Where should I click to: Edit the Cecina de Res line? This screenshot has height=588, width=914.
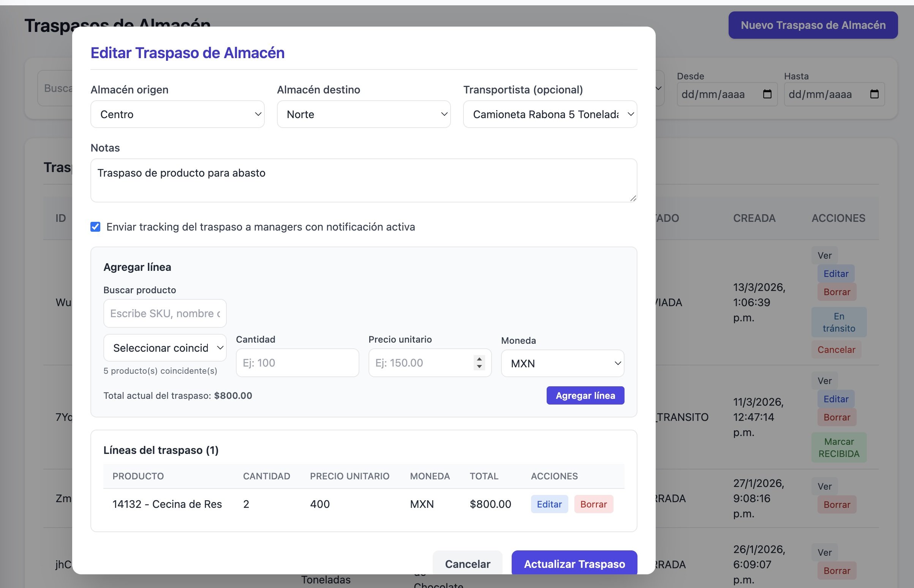(549, 504)
